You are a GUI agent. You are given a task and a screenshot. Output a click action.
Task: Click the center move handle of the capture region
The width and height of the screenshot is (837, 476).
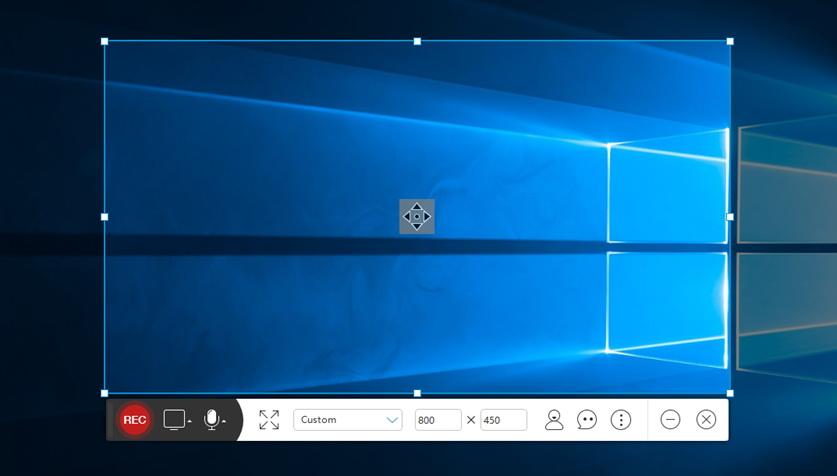click(x=417, y=216)
